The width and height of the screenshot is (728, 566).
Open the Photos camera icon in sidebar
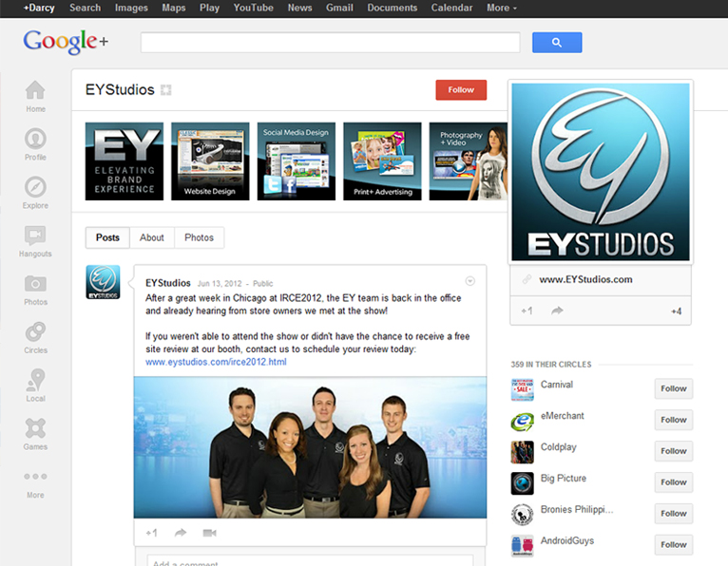coord(35,283)
